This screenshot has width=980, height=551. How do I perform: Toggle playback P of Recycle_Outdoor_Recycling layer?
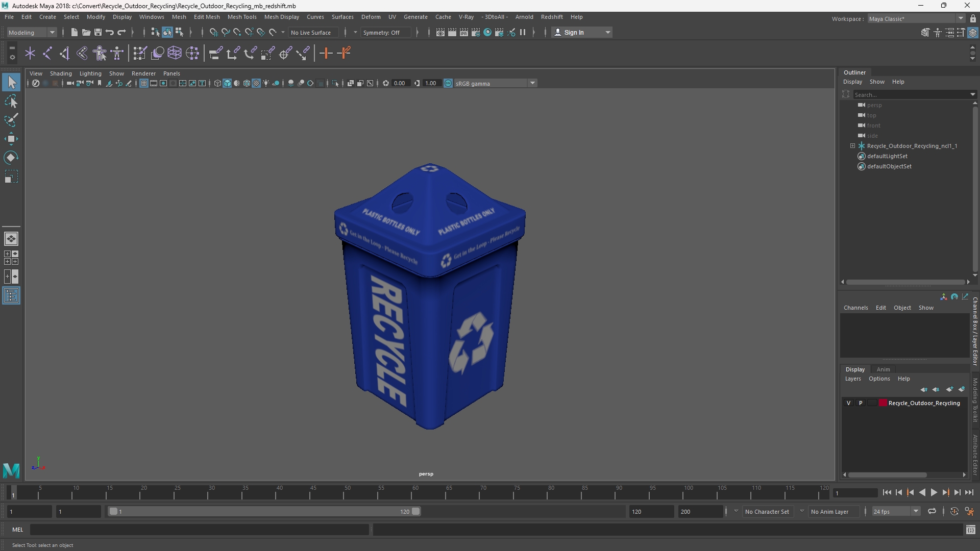coord(861,403)
